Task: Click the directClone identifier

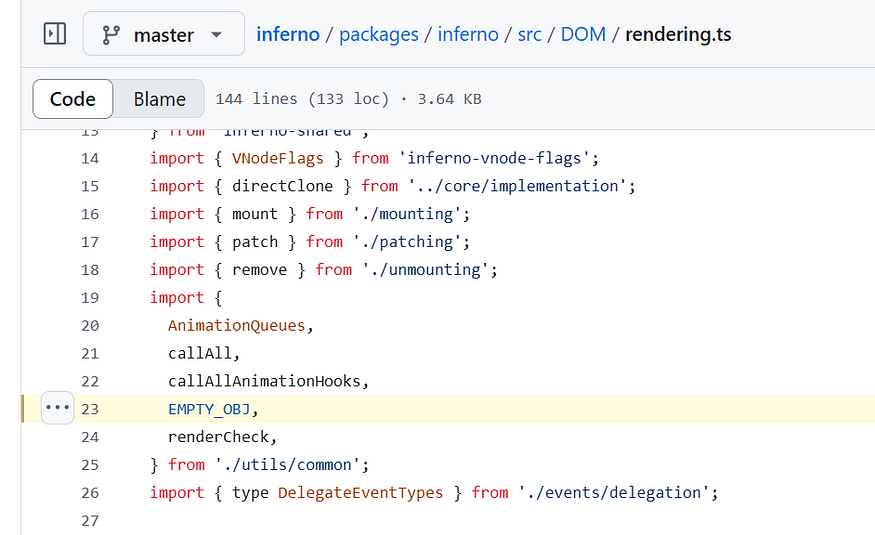Action: (x=282, y=186)
